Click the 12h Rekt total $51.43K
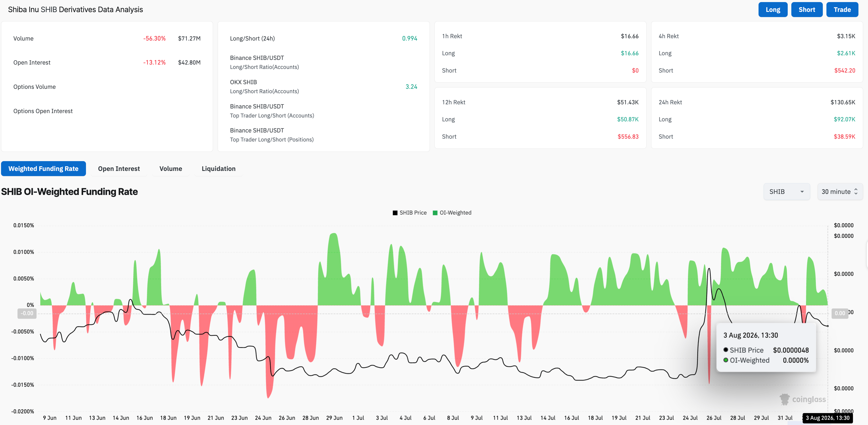868x425 pixels. (x=628, y=102)
